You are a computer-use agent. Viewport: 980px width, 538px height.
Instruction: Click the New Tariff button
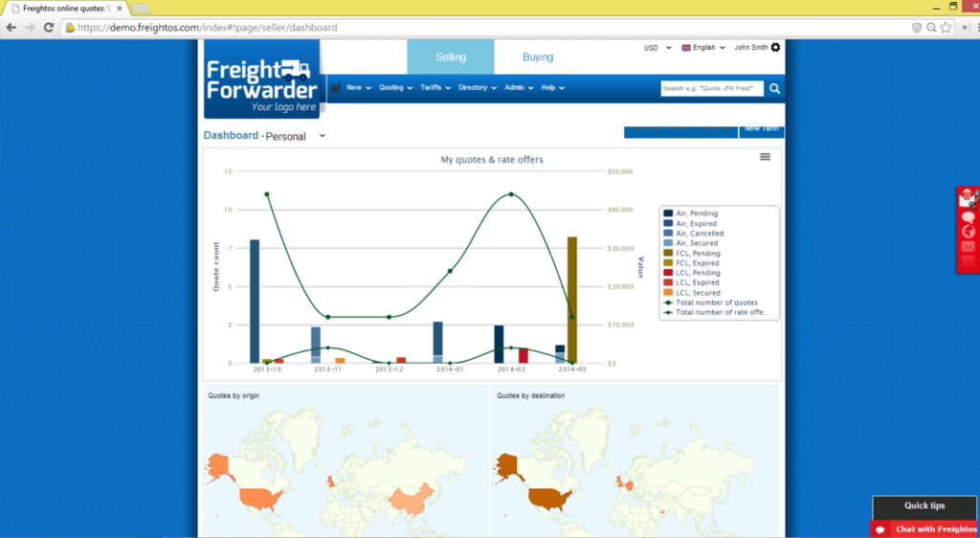762,130
